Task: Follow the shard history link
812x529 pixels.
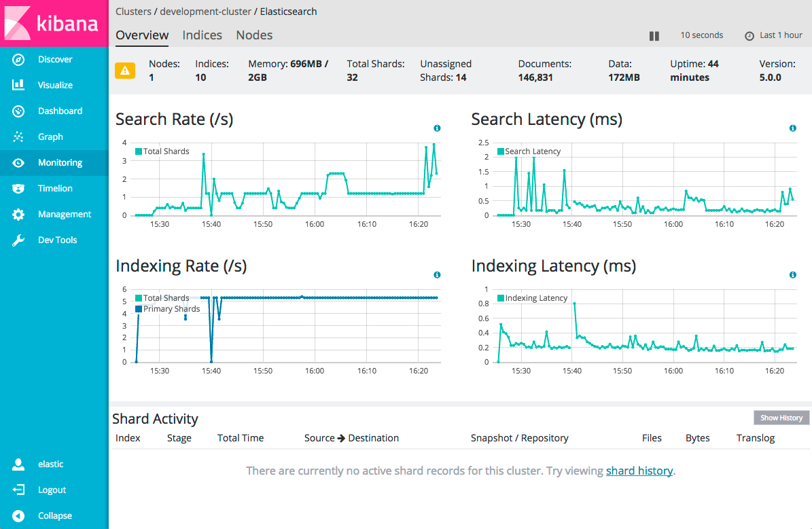Action: pos(639,471)
